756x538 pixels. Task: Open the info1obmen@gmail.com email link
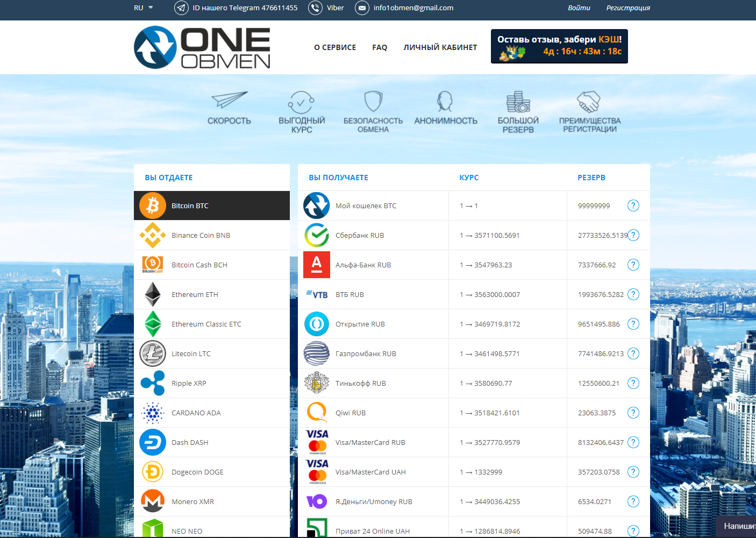[x=413, y=8]
